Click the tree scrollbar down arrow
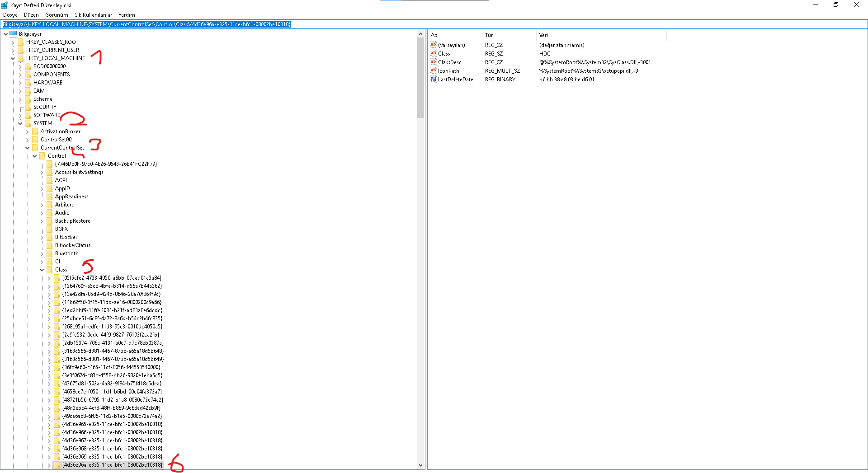 coord(421,465)
